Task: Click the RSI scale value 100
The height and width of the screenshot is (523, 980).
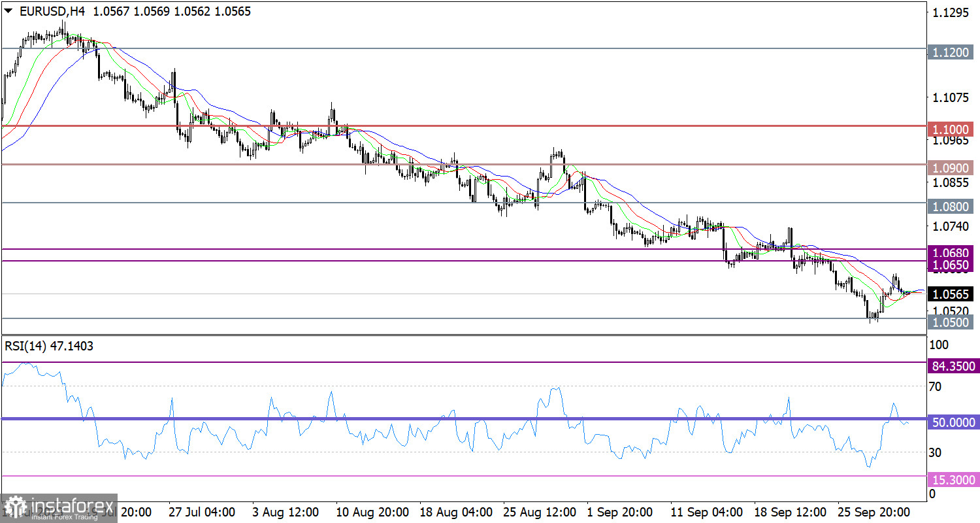Action: [938, 344]
